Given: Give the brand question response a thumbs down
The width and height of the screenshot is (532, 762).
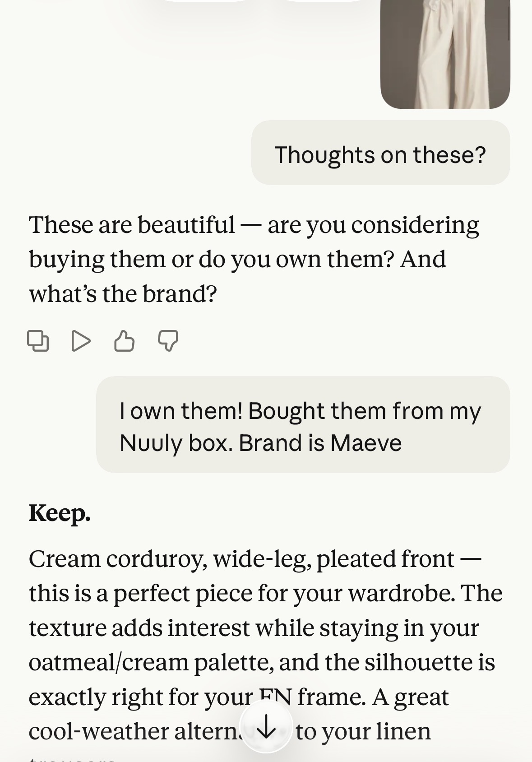Looking at the screenshot, I should (168, 341).
